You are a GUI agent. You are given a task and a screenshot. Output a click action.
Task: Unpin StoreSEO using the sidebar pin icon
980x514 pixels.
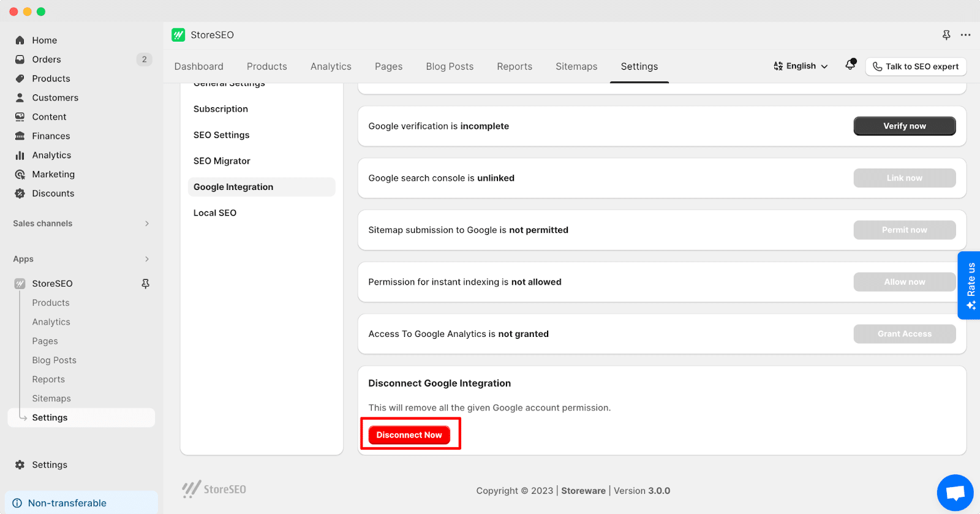[145, 284]
